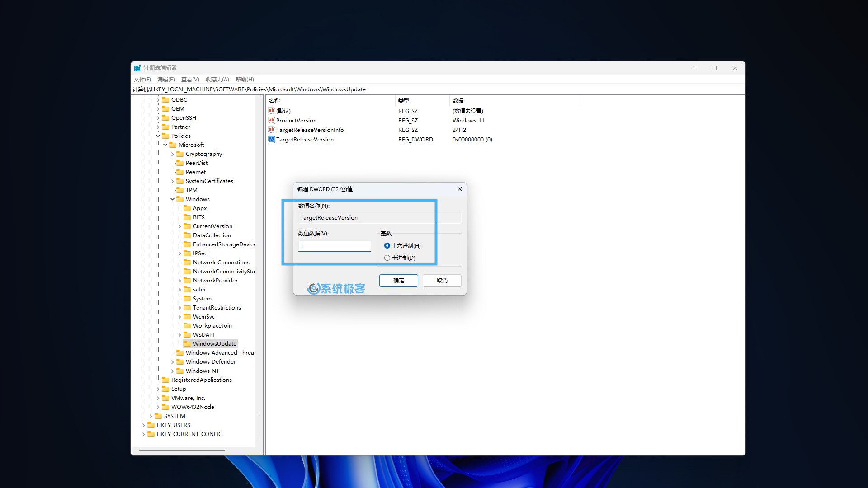Select the 十六进制(H) hexadecimal radio button

tap(387, 246)
